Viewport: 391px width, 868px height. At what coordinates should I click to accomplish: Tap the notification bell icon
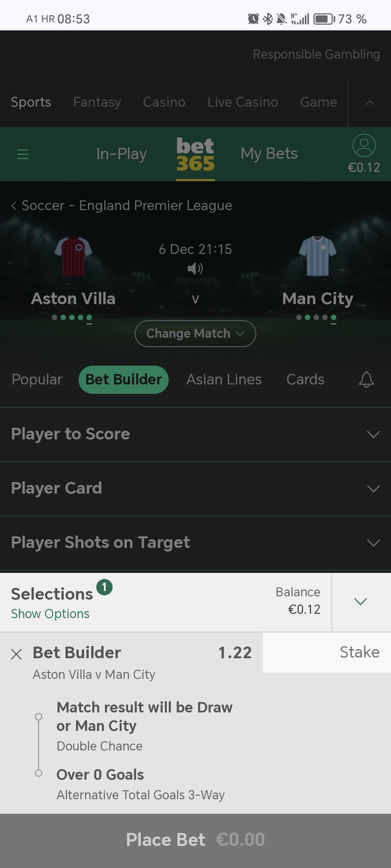tap(366, 379)
